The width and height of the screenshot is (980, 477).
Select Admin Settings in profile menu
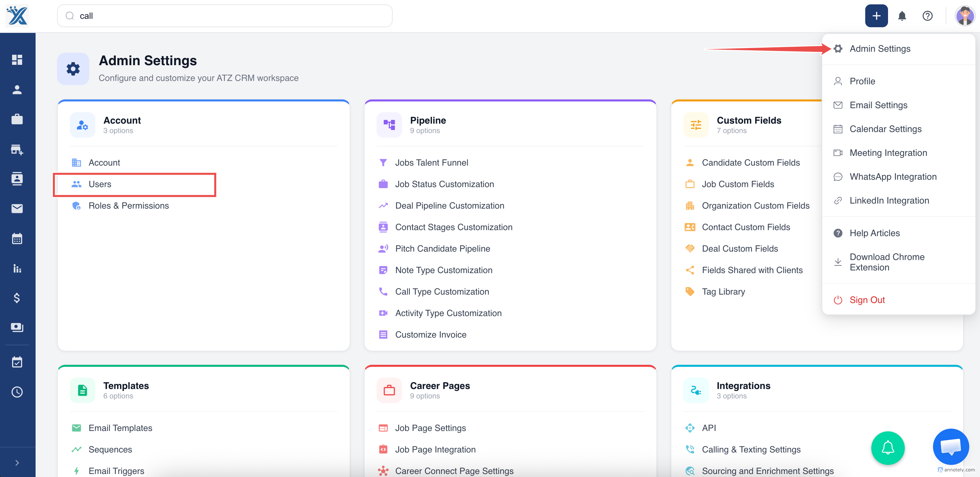(x=898, y=49)
